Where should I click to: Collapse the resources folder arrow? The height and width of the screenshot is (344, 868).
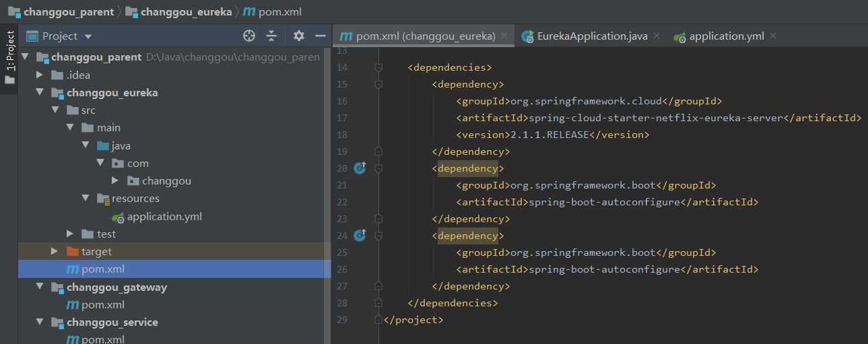(85, 198)
